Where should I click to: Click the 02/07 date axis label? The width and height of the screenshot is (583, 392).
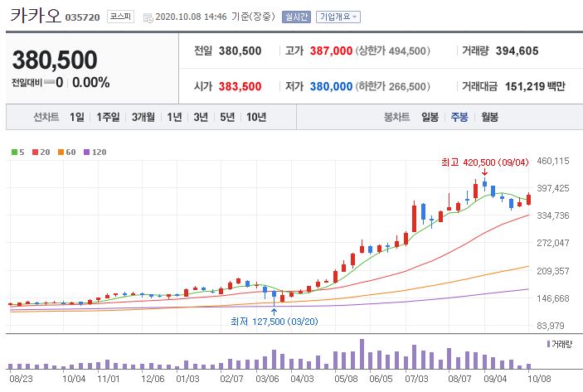pos(231,379)
